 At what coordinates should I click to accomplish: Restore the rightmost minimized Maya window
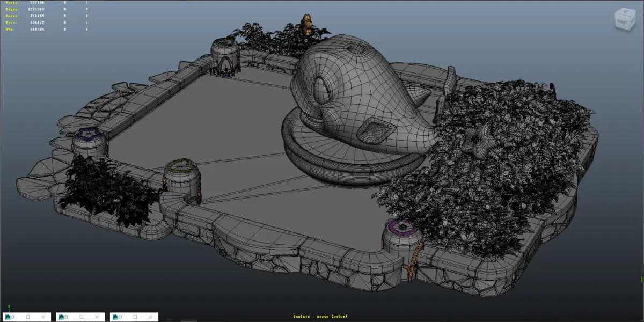tap(120, 317)
